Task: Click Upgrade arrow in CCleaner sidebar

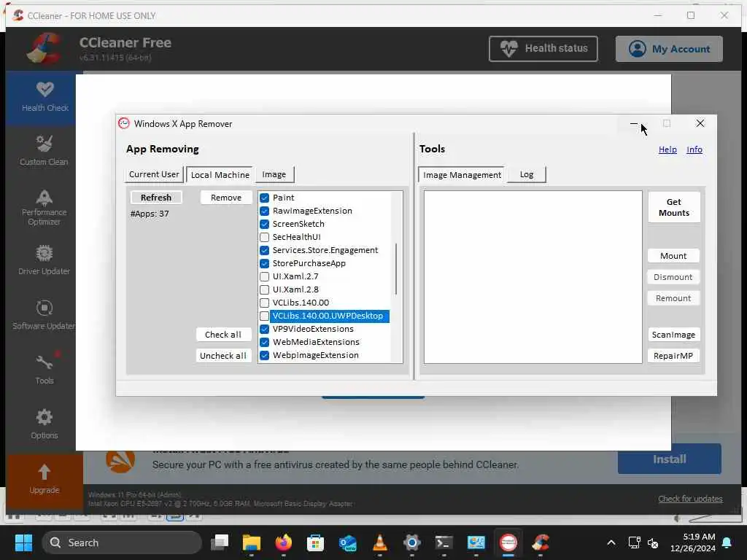Action: (x=44, y=480)
